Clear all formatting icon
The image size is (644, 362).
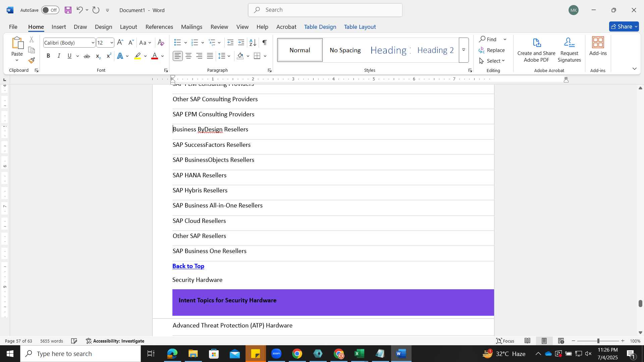point(161,43)
